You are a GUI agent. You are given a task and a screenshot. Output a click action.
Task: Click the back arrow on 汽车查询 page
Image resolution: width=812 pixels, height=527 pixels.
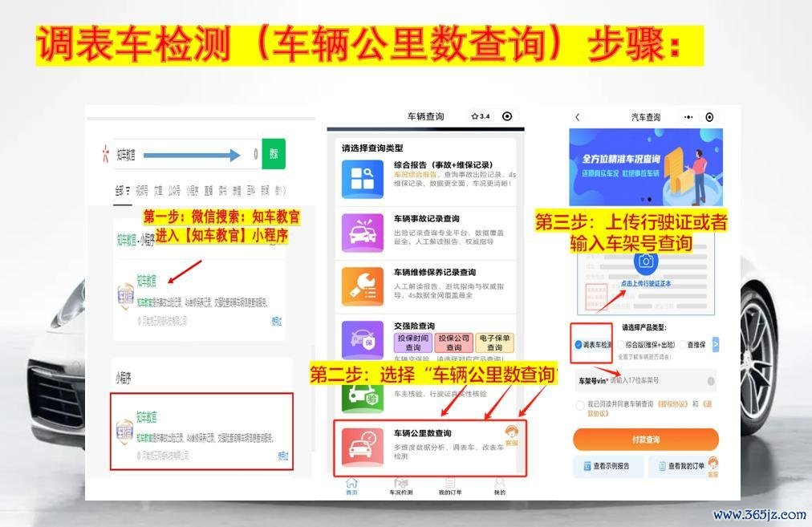[x=578, y=117]
